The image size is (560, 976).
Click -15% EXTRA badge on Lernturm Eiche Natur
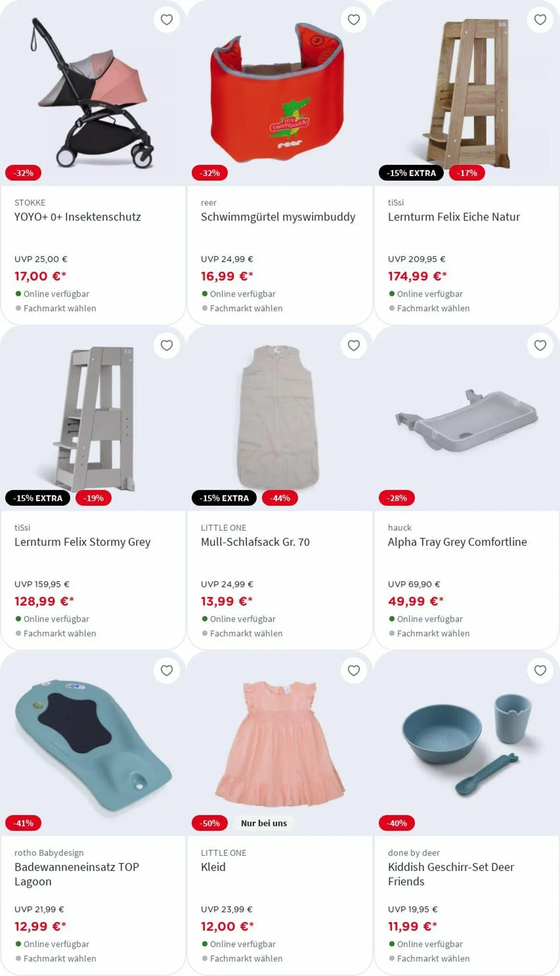click(x=411, y=173)
